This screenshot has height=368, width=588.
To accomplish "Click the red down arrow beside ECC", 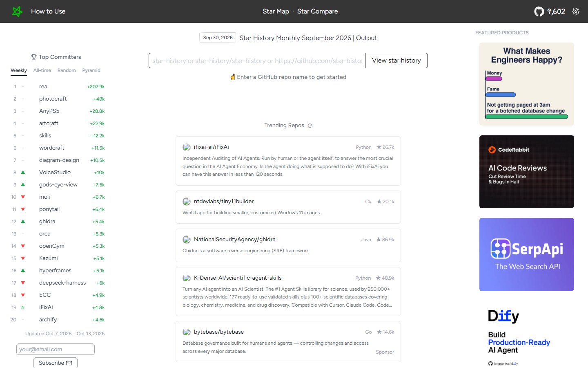I will (23, 295).
